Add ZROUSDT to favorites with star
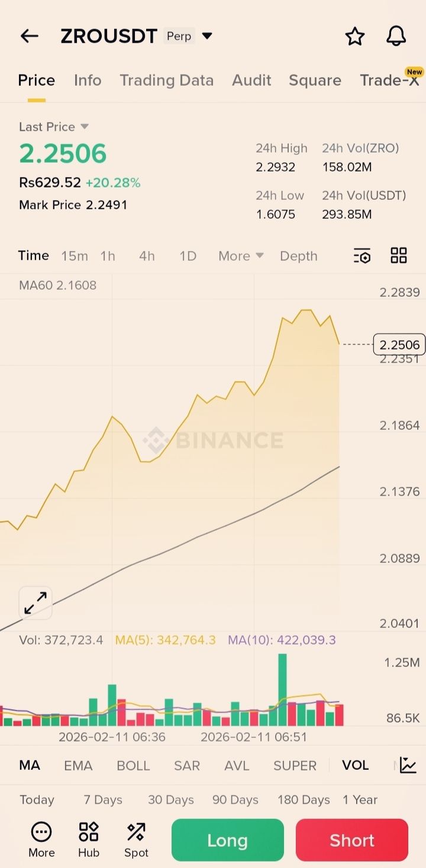Image resolution: width=426 pixels, height=868 pixels. [355, 37]
